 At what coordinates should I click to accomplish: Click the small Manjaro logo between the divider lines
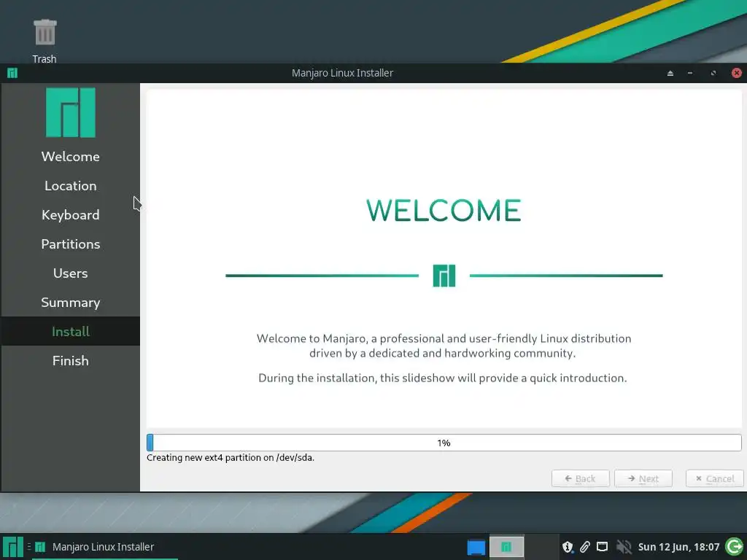(x=444, y=276)
